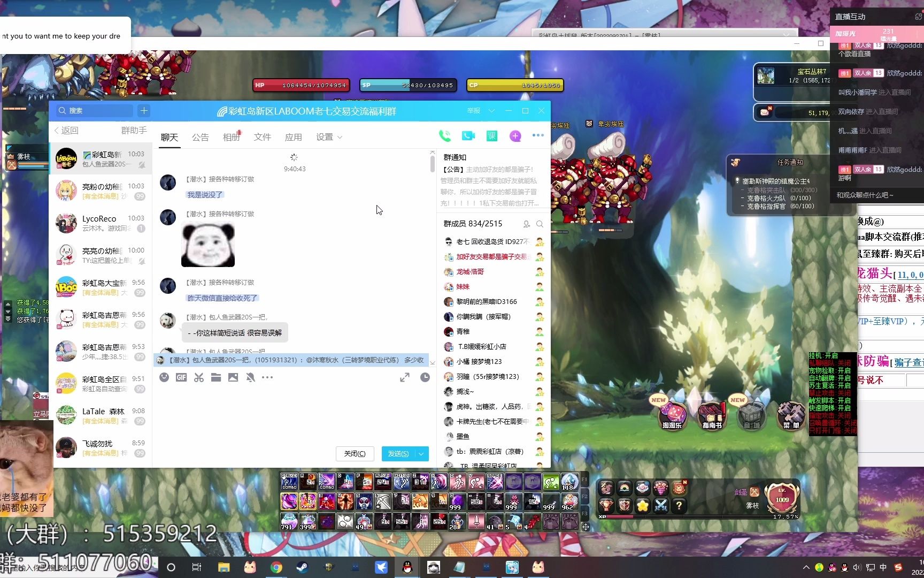Switch to the 文件 files tab
Viewport: 924px width, 578px height.
click(x=263, y=137)
